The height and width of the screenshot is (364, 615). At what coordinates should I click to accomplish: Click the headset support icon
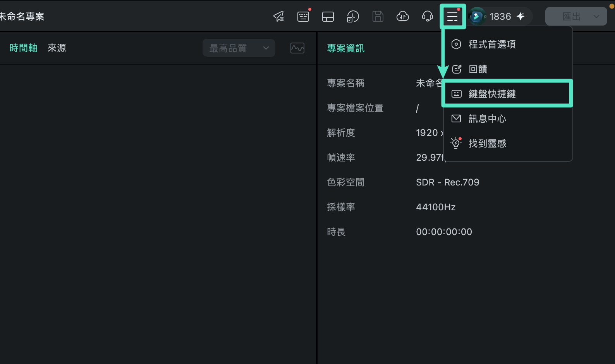[428, 17]
